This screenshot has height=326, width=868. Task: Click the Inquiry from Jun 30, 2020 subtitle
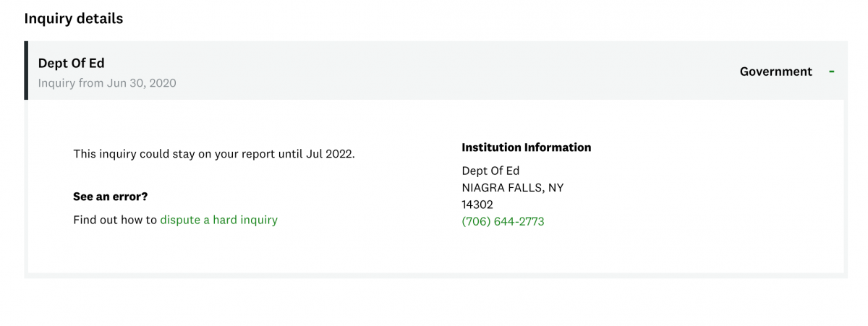coord(107,83)
